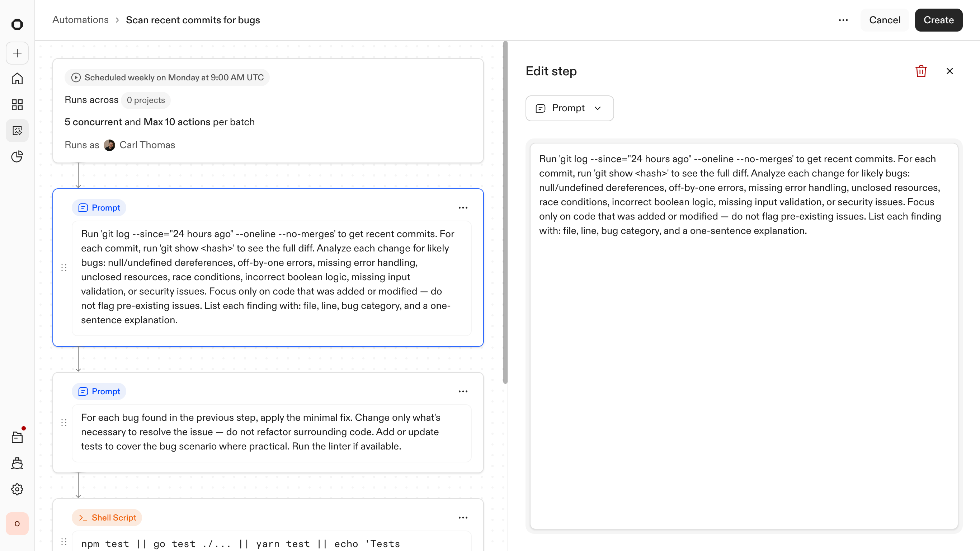Image resolution: width=980 pixels, height=551 pixels.
Task: Close the Edit step panel
Action: tap(950, 71)
